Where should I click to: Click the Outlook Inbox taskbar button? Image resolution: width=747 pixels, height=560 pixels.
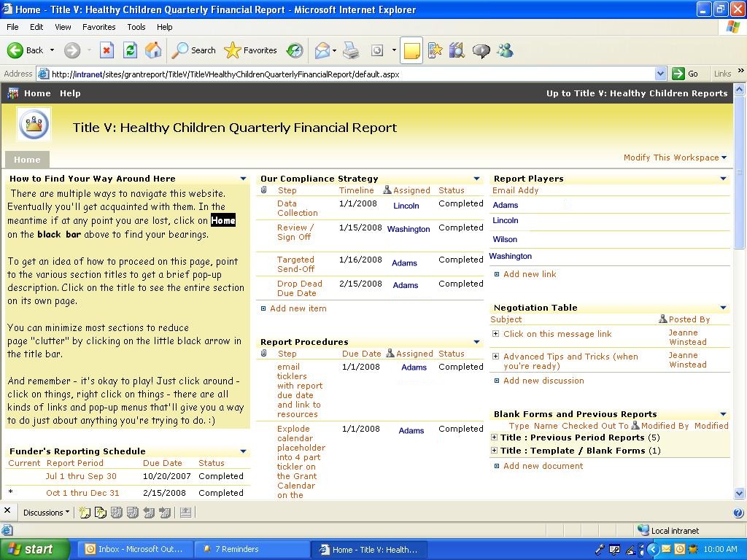click(x=134, y=549)
